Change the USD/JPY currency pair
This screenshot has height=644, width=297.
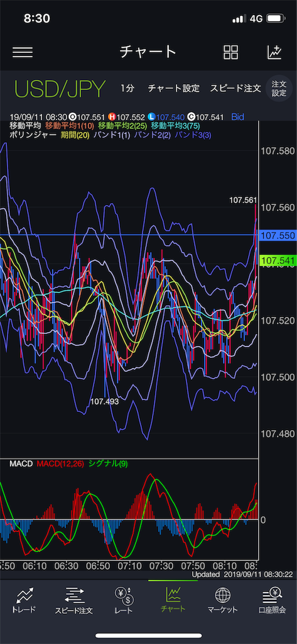pyautogui.click(x=60, y=88)
